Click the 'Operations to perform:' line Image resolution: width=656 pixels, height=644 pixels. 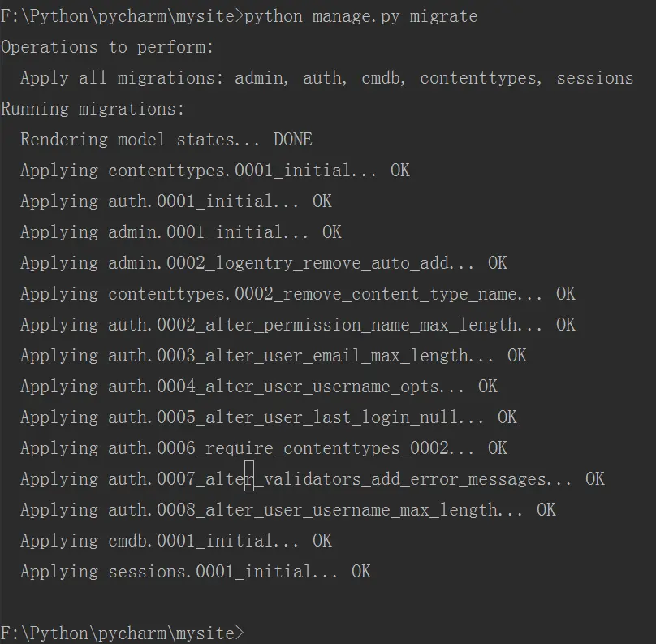point(107,47)
